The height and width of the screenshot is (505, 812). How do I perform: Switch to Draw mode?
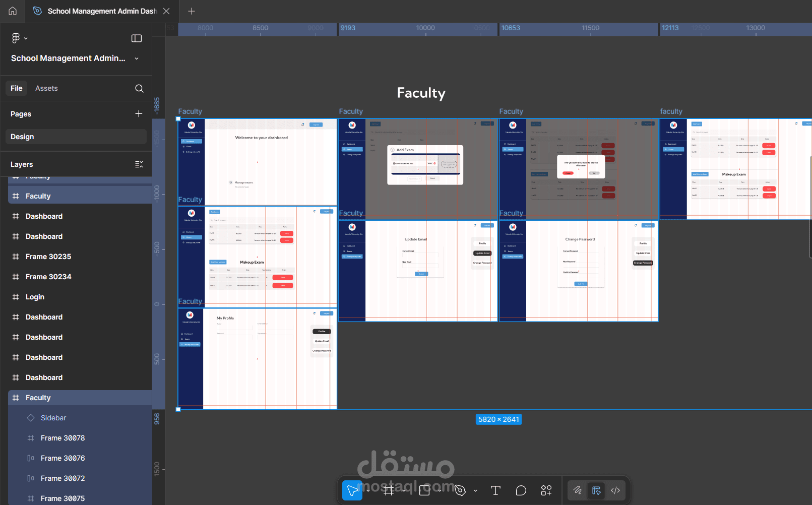[578, 490]
